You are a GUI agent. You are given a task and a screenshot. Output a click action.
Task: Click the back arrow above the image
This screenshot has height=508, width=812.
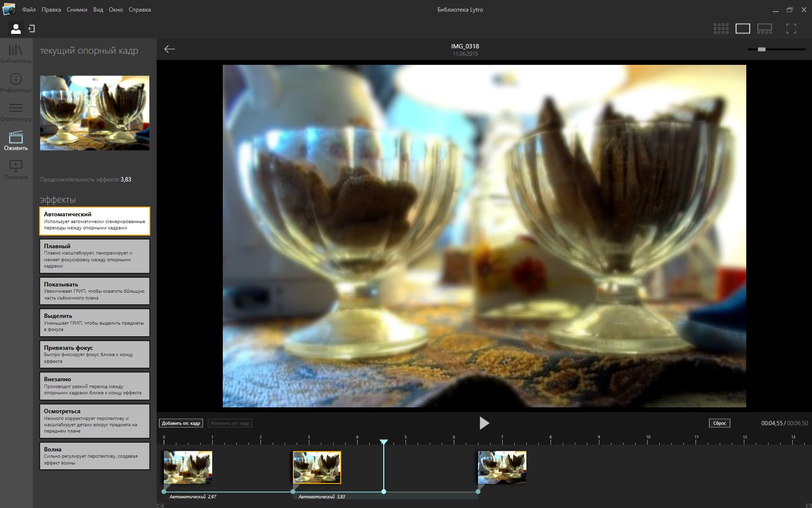pos(169,49)
